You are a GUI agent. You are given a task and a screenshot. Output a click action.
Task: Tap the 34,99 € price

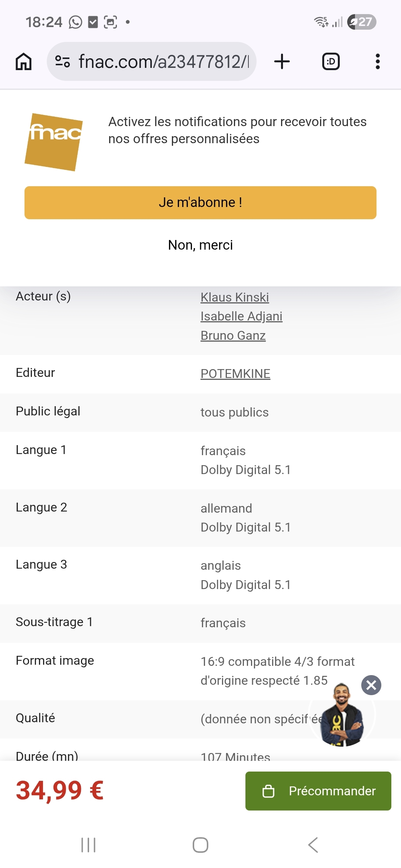(60, 790)
